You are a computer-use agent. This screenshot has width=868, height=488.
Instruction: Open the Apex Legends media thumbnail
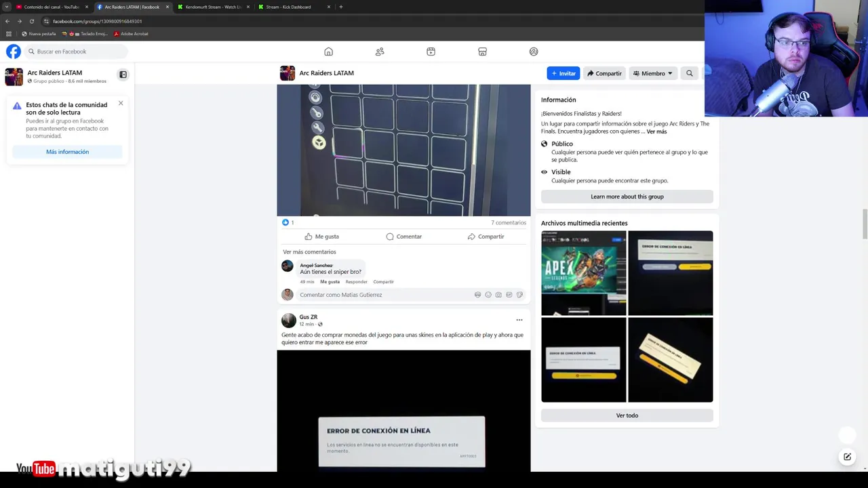[584, 273]
